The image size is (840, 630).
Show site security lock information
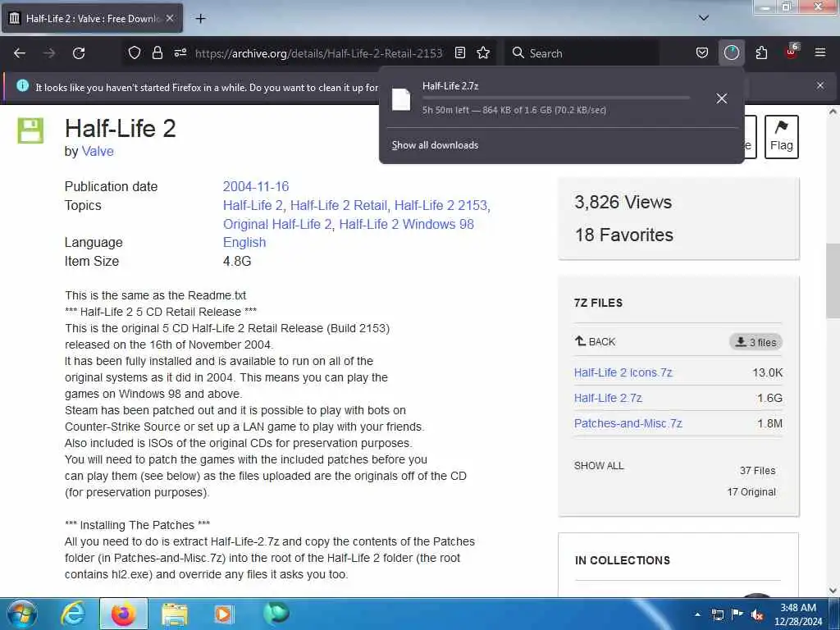click(157, 52)
